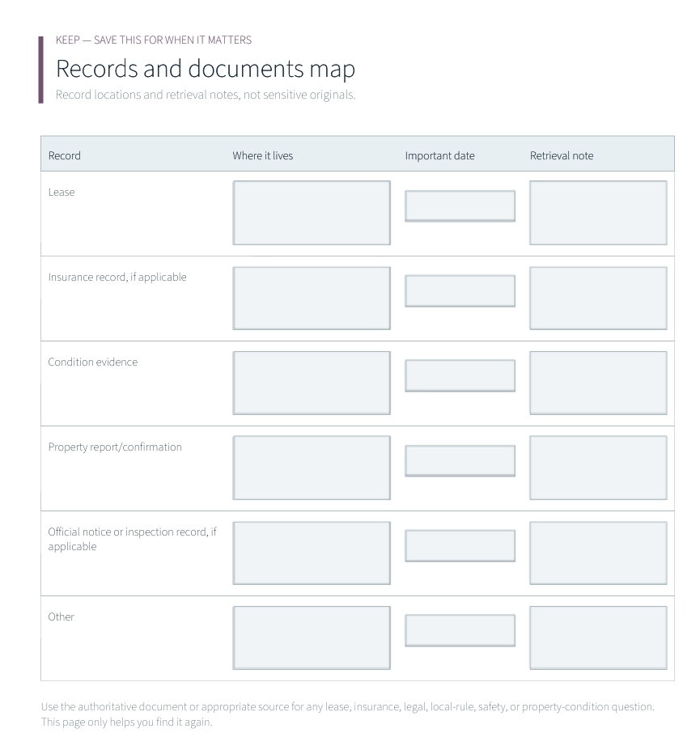This screenshot has width=700, height=750.
Task: Select Insurance record 'Retrieval note' field
Action: click(598, 298)
